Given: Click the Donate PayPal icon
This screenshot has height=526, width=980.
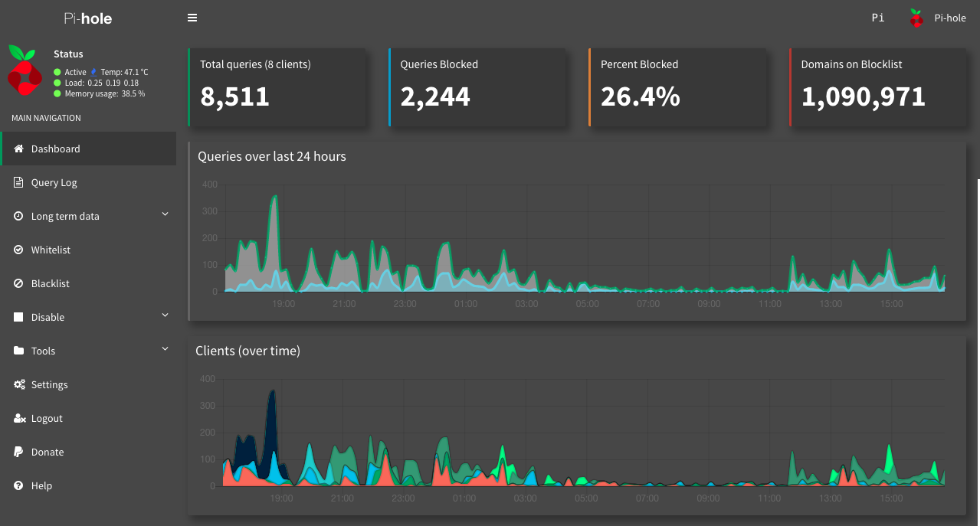Looking at the screenshot, I should coord(19,452).
